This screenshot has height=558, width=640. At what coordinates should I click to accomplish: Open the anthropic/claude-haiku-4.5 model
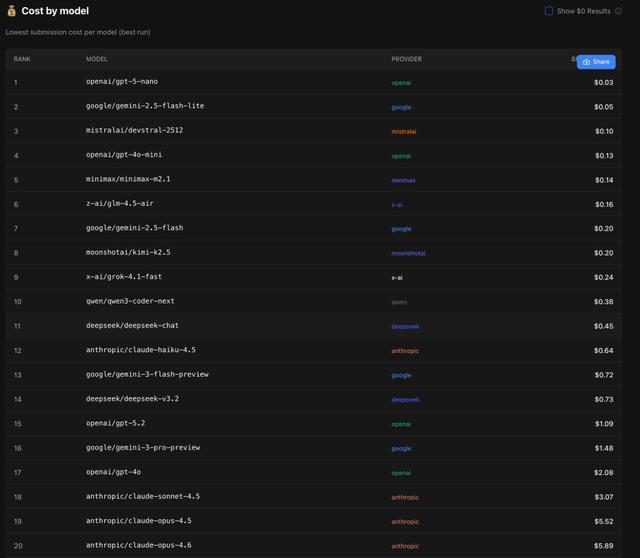tap(141, 350)
